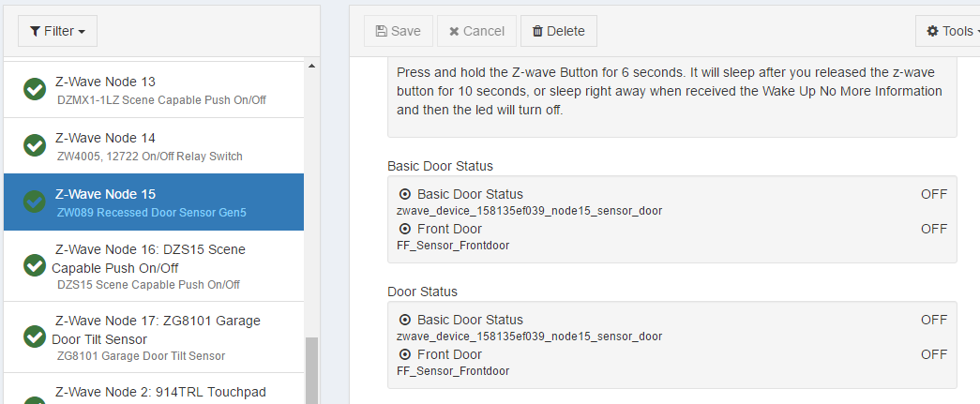The height and width of the screenshot is (404, 980).
Task: Click the FF_Sensor_Frontdoor item under Door Status
Action: click(x=453, y=371)
